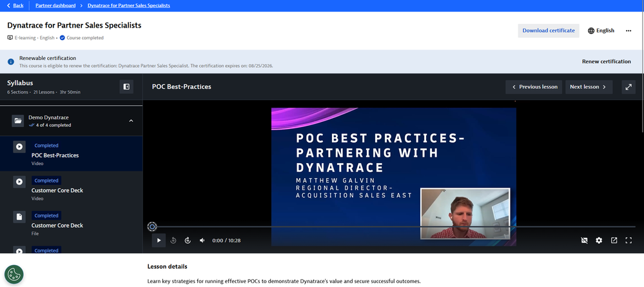Play the POC Best-Practices video
Image resolution: width=644 pixels, height=287 pixels.
click(159, 241)
